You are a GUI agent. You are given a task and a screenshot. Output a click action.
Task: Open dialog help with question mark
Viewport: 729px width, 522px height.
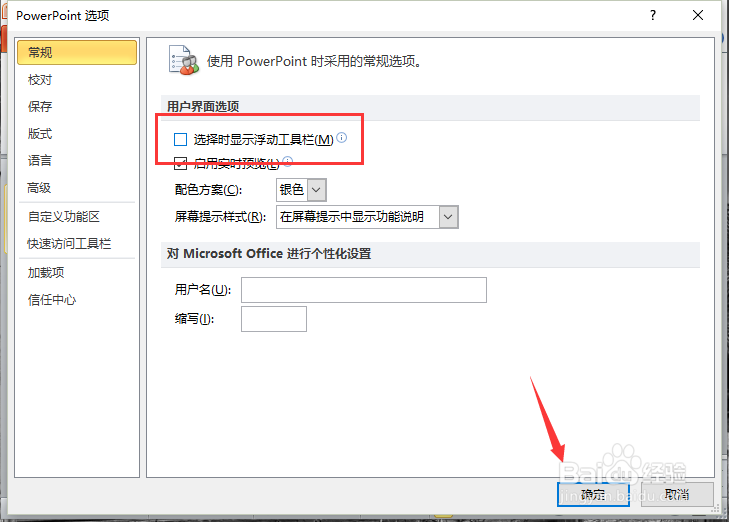(x=653, y=15)
